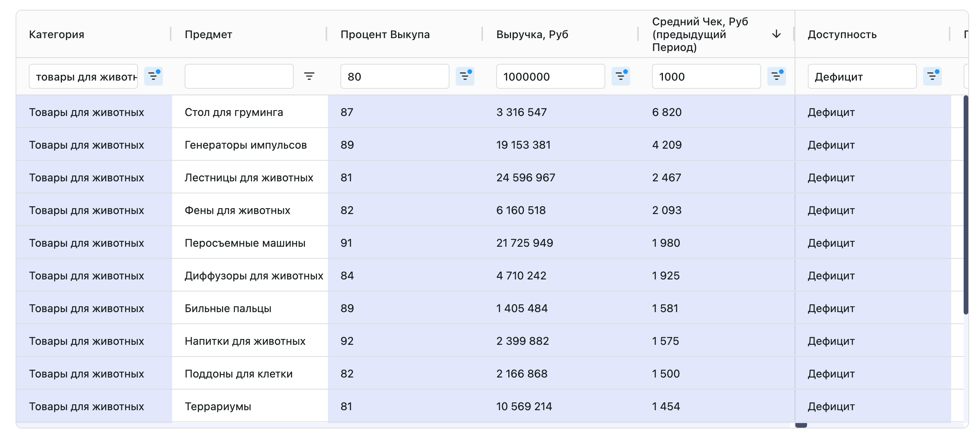Open the Выручка, Руб filter icon
This screenshot has height=439, width=980.
click(620, 76)
